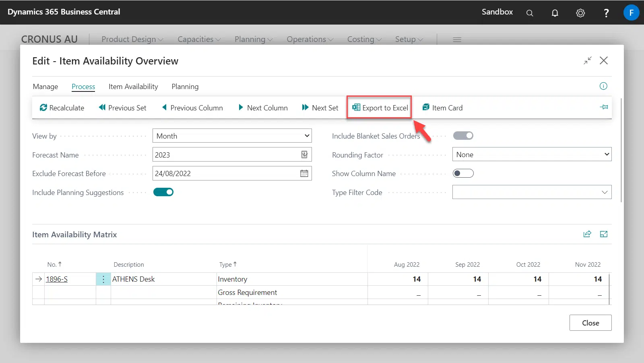Image resolution: width=644 pixels, height=363 pixels.
Task: Open the View by Month dropdown
Action: pyautogui.click(x=232, y=136)
